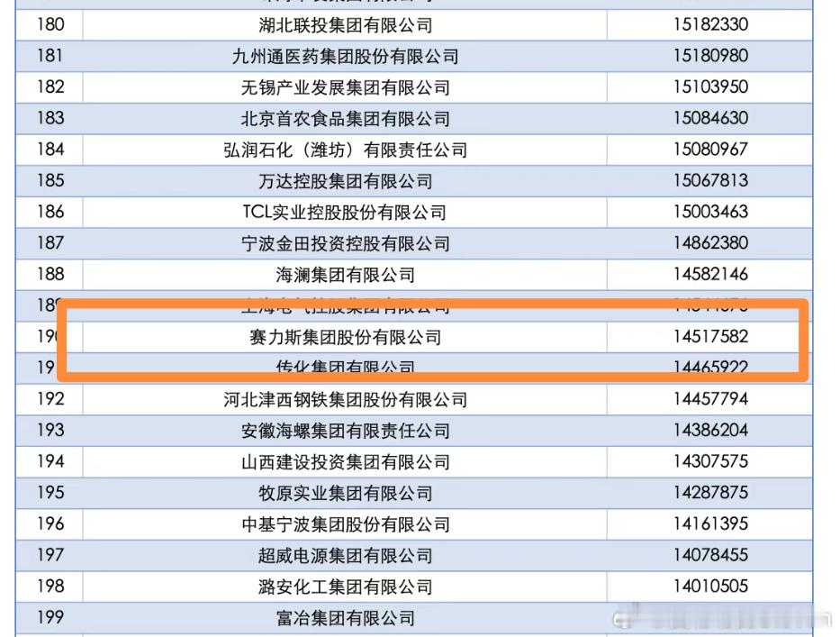This screenshot has width=840, height=637.
Task: Select company name 牧原实业集团有限公司
Action: (x=346, y=494)
